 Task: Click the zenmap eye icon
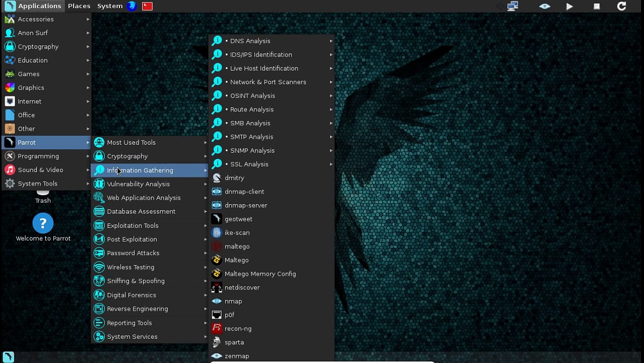click(x=217, y=356)
